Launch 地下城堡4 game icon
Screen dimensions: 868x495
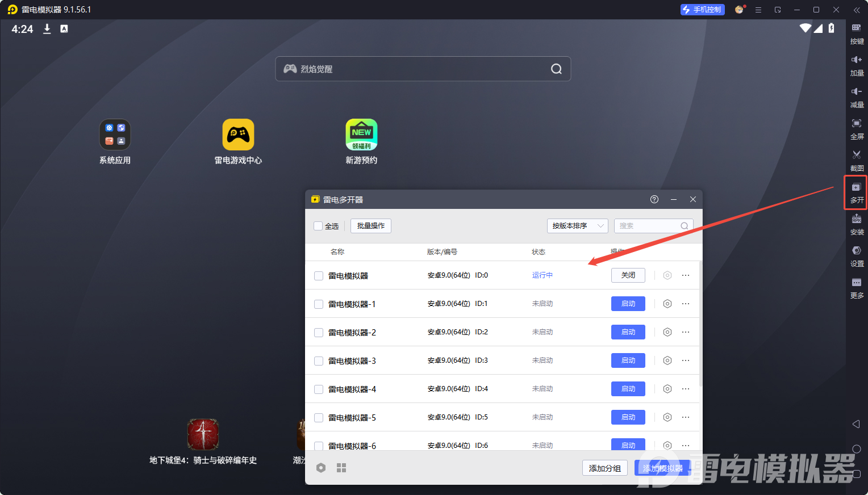(203, 442)
